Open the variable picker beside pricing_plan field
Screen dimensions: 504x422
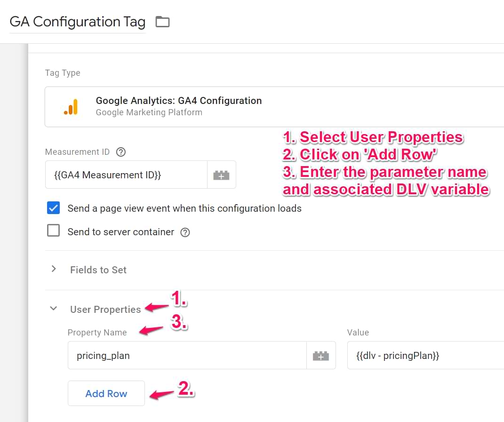pos(321,355)
